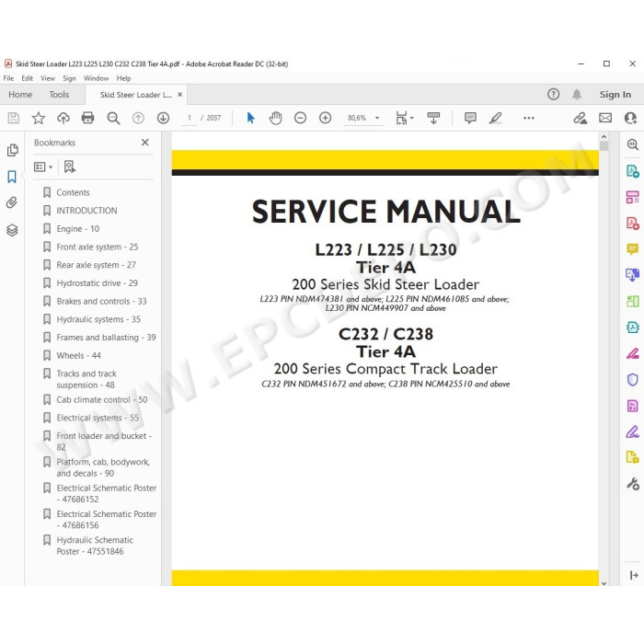
Task: Print the document
Action: tap(88, 118)
